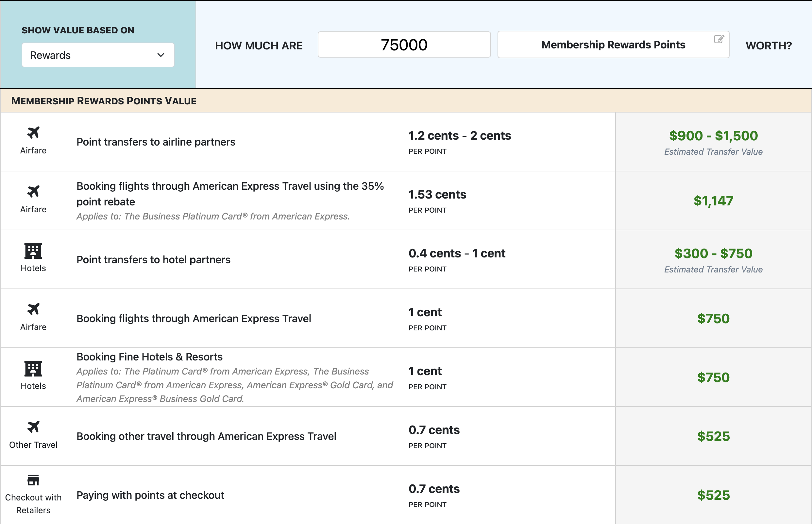Click the Airfare airplane icon for 35% point rebate row
The image size is (812, 524).
33,192
